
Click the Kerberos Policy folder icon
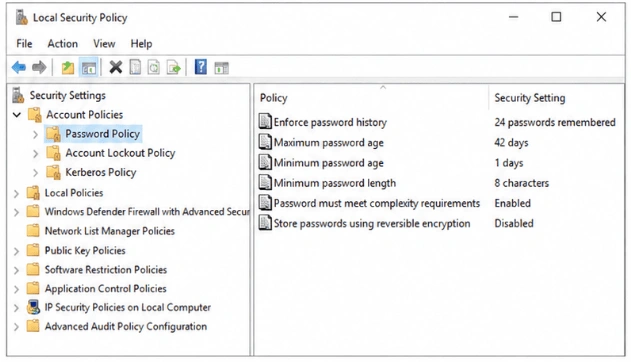pos(54,172)
